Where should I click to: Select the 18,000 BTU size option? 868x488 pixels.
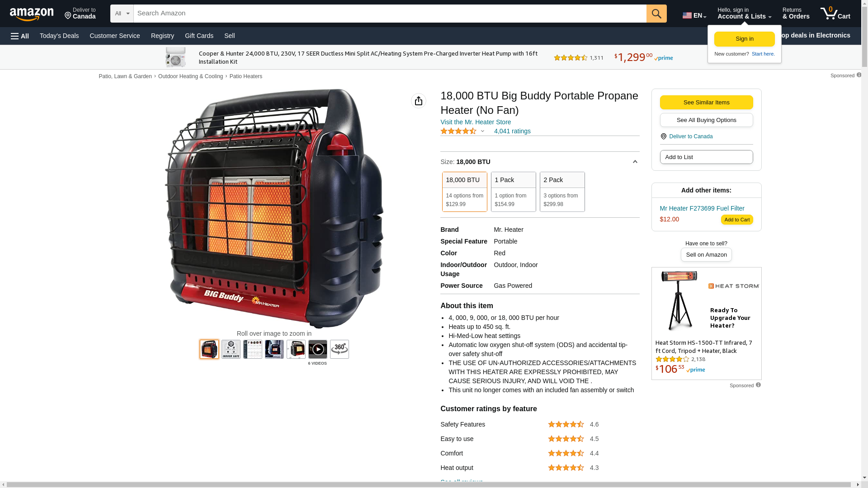[465, 192]
